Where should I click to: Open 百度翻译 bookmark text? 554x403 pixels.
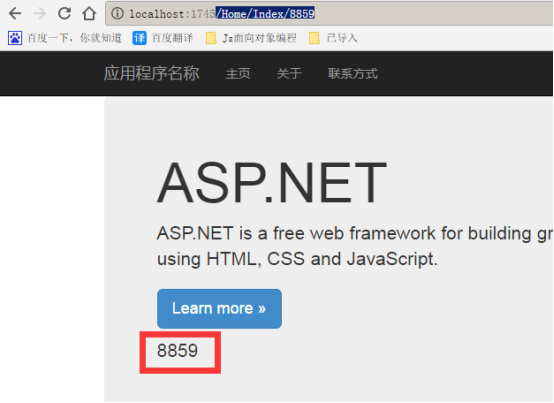pyautogui.click(x=172, y=38)
